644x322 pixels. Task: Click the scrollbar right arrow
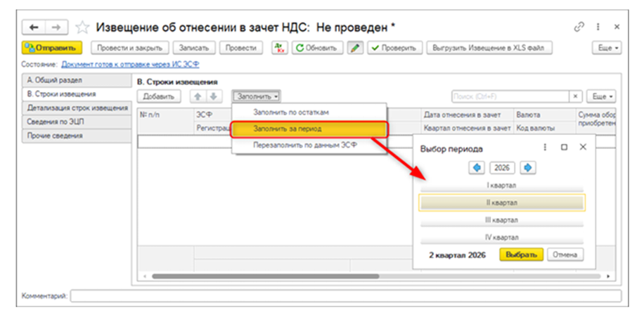click(x=609, y=276)
